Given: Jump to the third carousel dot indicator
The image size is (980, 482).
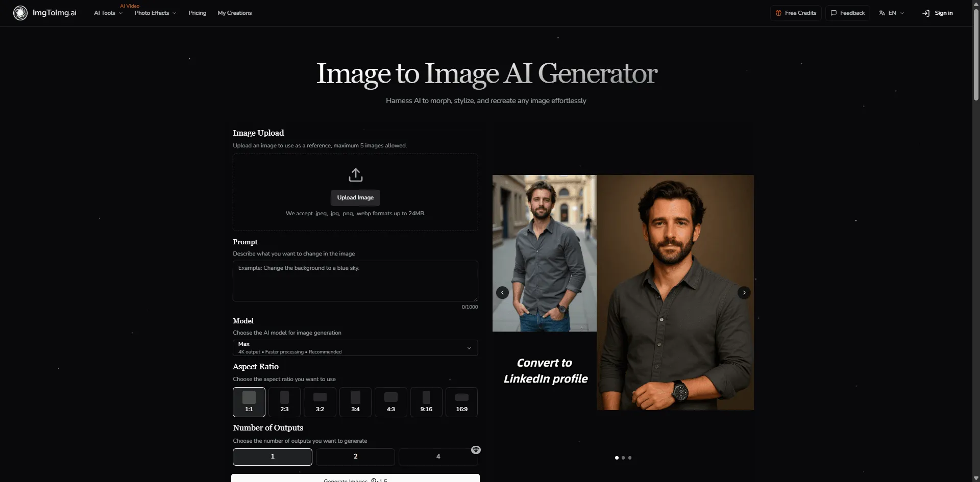Looking at the screenshot, I should [x=630, y=458].
